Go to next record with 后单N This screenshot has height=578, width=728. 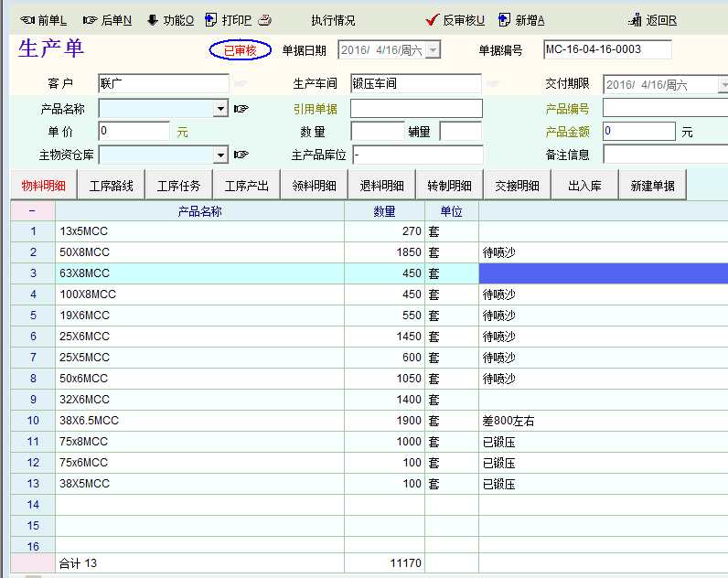pyautogui.click(x=106, y=20)
